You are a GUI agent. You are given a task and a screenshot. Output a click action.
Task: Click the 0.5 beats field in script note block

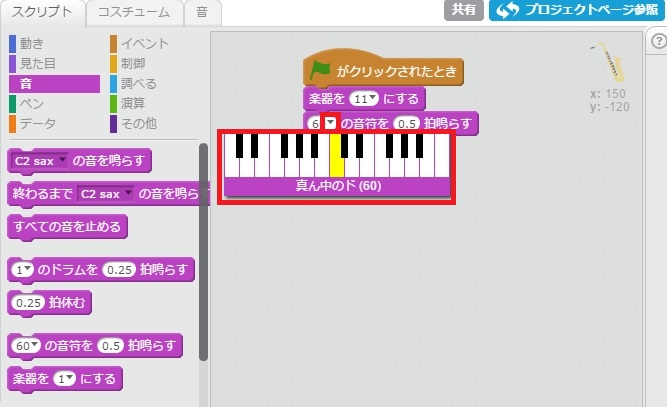coord(407,124)
